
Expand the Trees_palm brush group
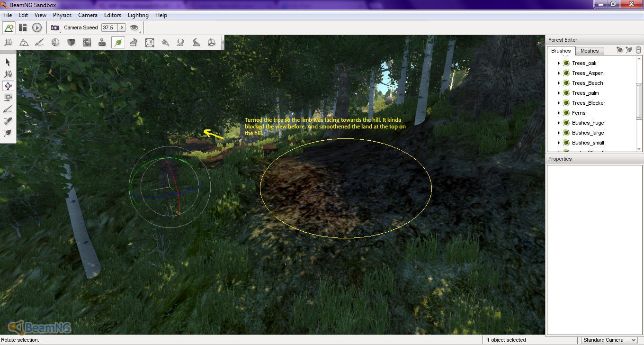559,93
